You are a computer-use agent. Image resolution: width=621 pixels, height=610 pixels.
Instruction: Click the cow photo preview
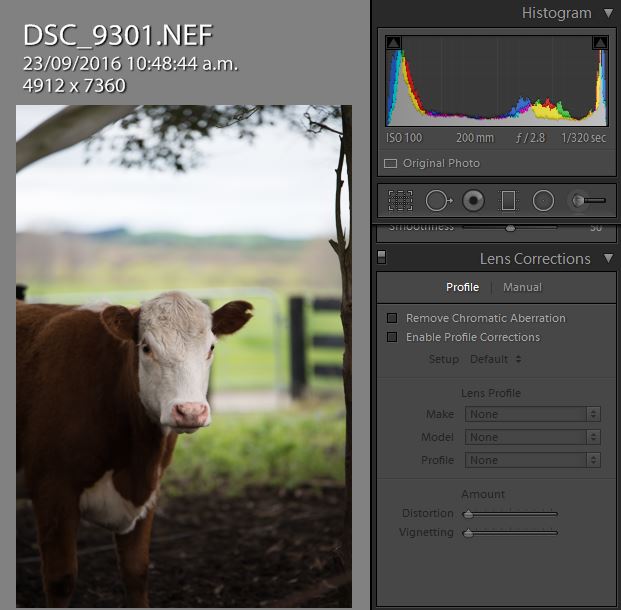pos(184,356)
